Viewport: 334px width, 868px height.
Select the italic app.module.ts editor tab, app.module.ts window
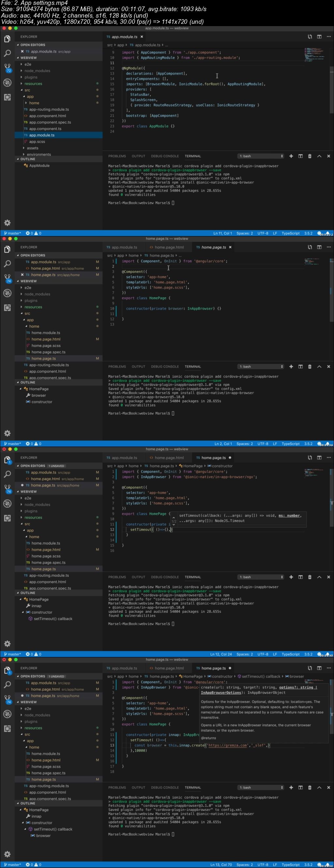point(125,37)
